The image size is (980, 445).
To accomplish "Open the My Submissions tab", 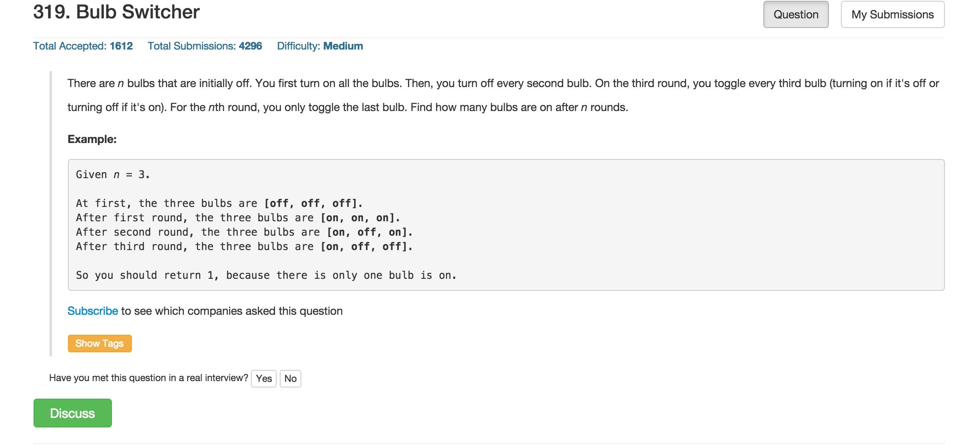I will point(892,14).
